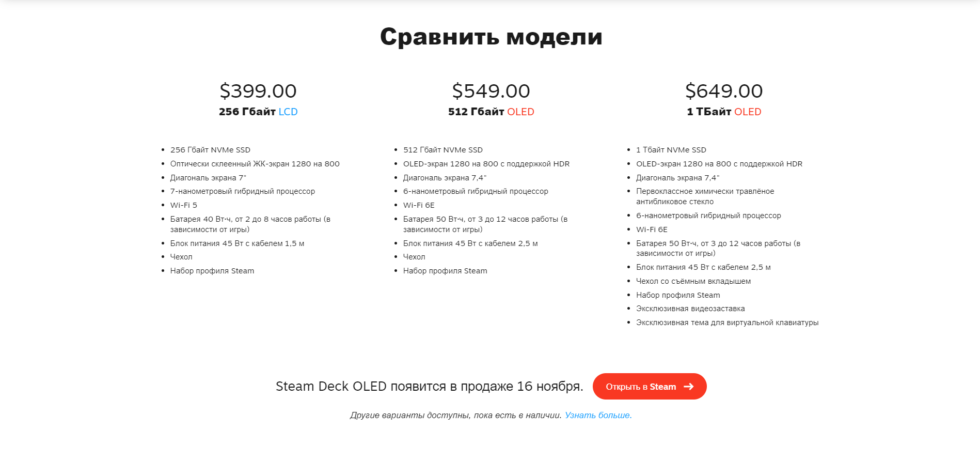Open the "Узнать больше" link
Viewport: 980px width, 460px height.
(x=598, y=415)
